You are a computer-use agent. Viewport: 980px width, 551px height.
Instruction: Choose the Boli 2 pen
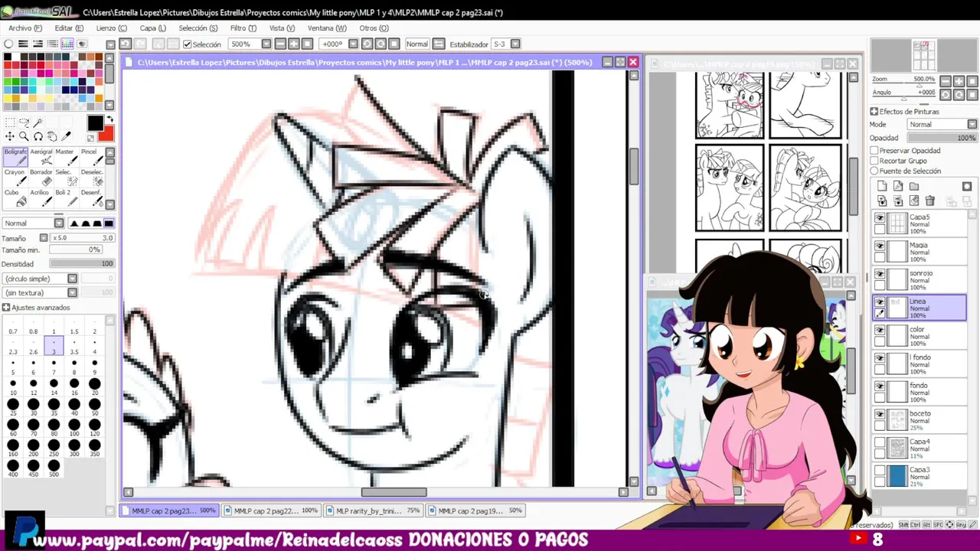(66, 198)
